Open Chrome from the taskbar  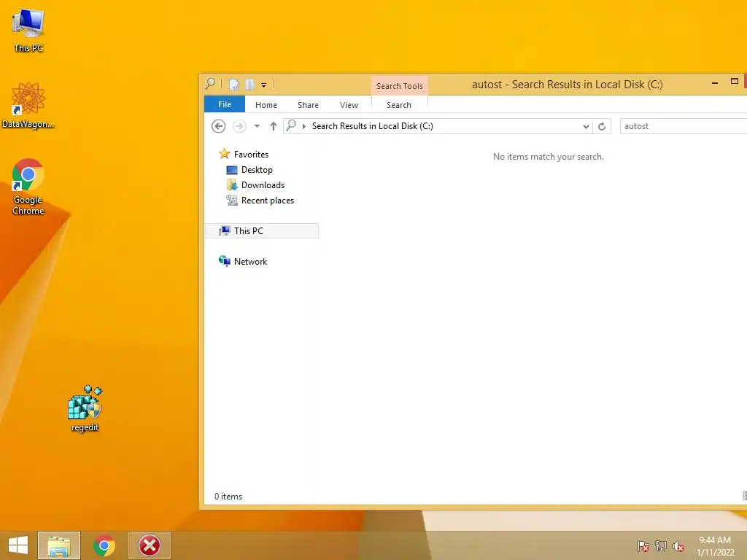[104, 545]
